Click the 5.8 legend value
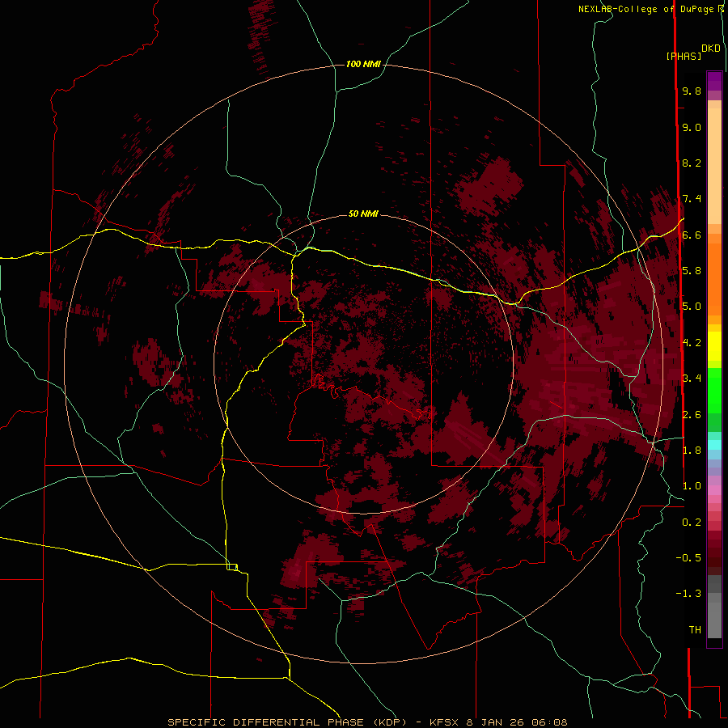728x728 pixels. click(692, 271)
